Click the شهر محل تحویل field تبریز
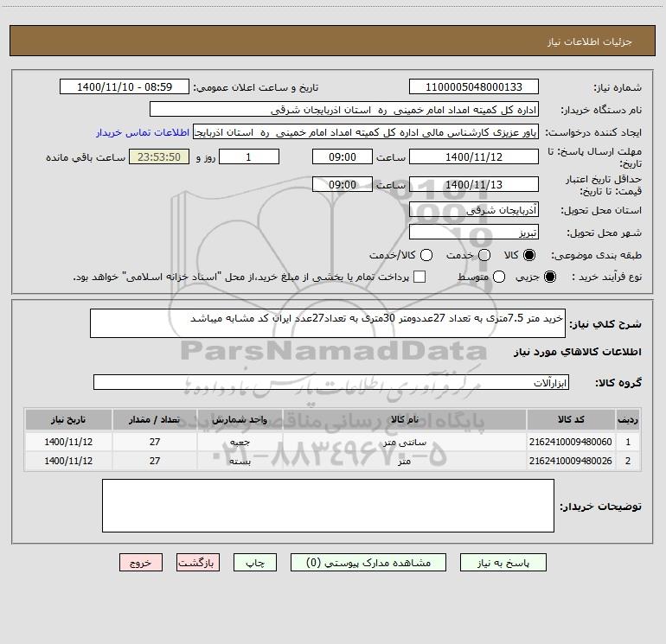The image size is (666, 644). point(474,232)
